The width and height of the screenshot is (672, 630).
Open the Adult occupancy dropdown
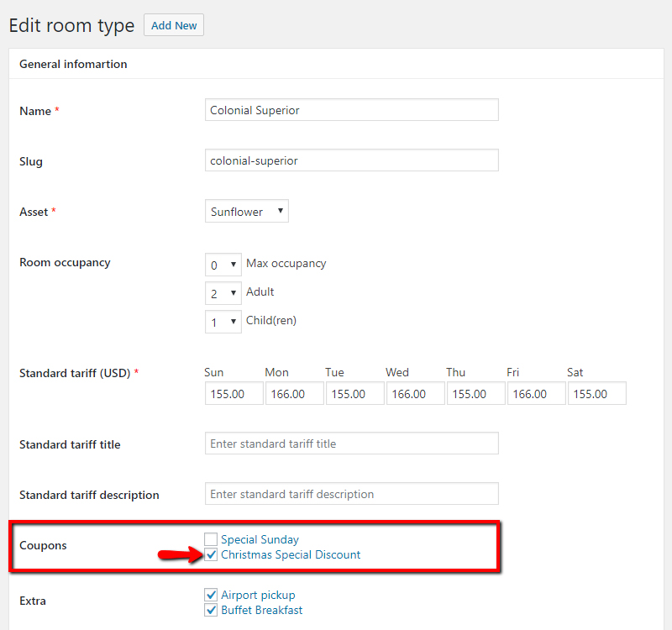pyautogui.click(x=223, y=292)
